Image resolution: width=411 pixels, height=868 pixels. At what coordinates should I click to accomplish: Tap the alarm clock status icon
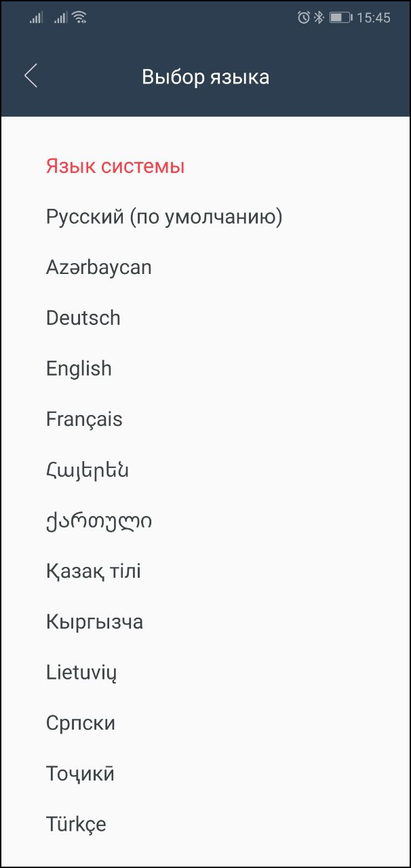(x=303, y=18)
